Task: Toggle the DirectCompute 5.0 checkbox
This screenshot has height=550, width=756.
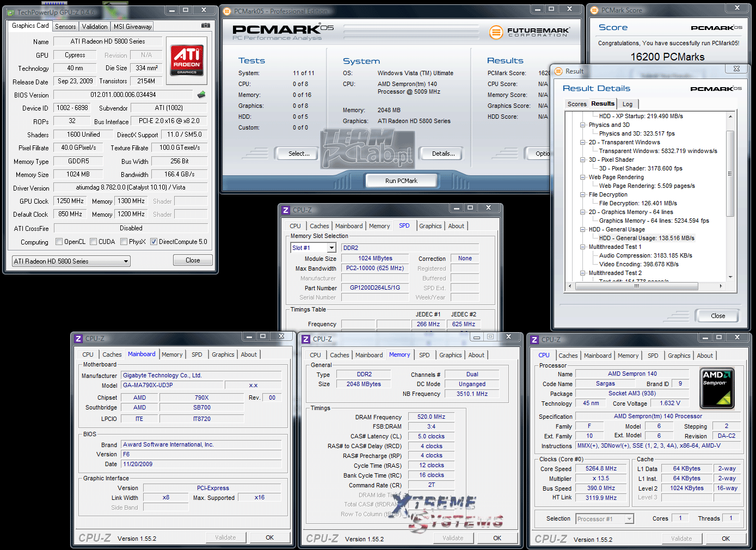Action: (154, 242)
